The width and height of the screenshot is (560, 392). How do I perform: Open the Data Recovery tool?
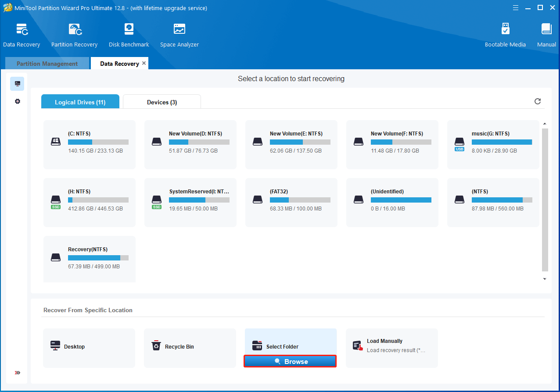(22, 36)
